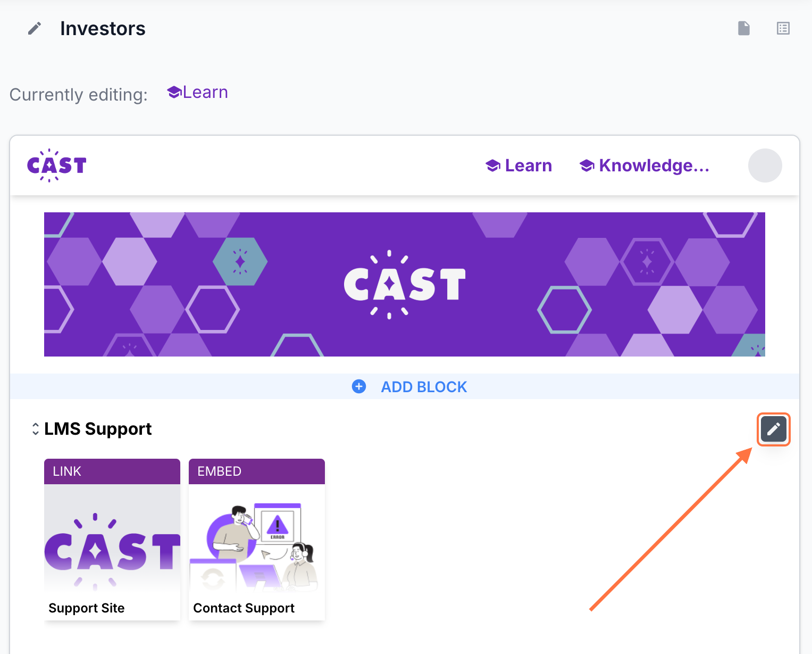Click the LINK label on the Support Site card
The height and width of the screenshot is (654, 812).
[67, 471]
